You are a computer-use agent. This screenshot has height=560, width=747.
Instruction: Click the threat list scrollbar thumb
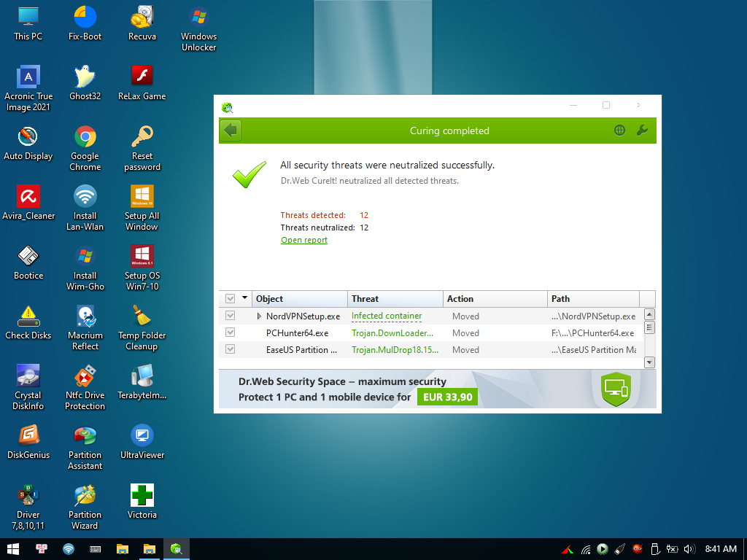click(649, 327)
